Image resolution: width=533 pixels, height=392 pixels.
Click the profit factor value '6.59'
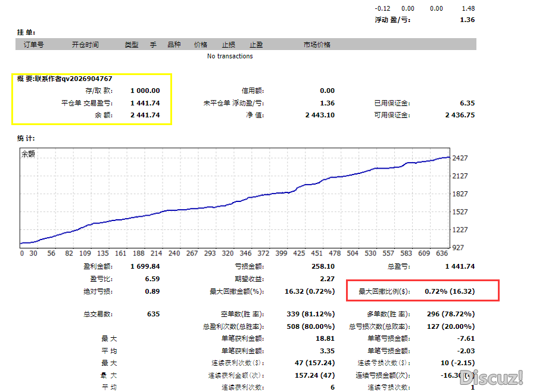tap(152, 279)
